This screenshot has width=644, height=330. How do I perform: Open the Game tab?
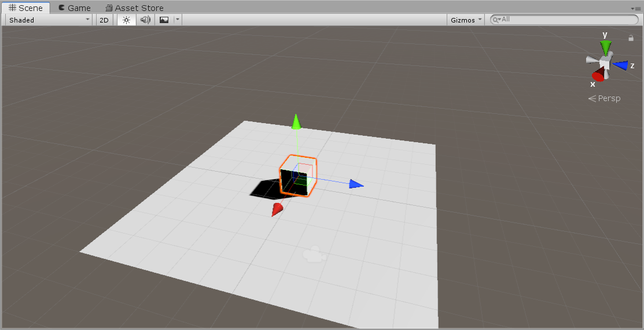click(74, 8)
